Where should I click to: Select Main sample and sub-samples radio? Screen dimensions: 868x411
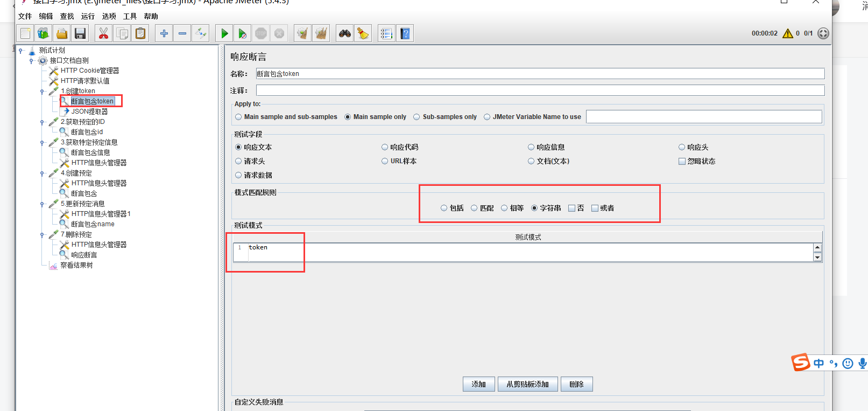pos(286,117)
